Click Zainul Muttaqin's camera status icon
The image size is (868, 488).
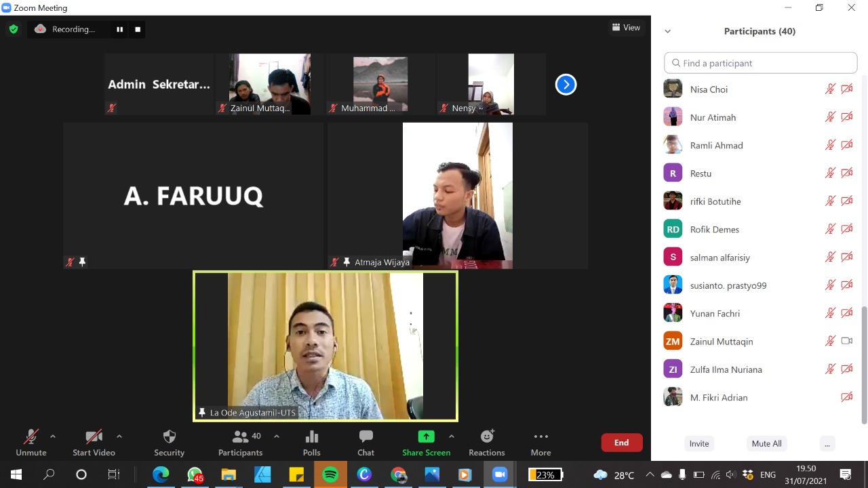tap(846, 341)
